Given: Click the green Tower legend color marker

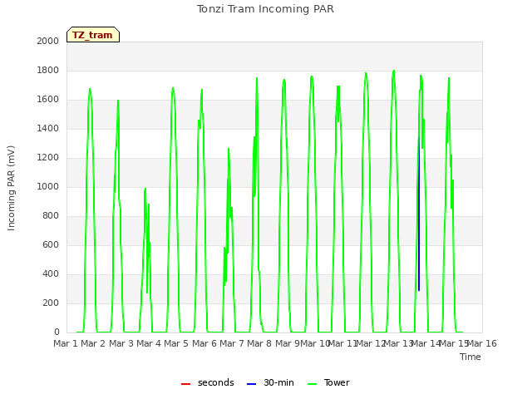Looking at the screenshot, I should [x=312, y=384].
